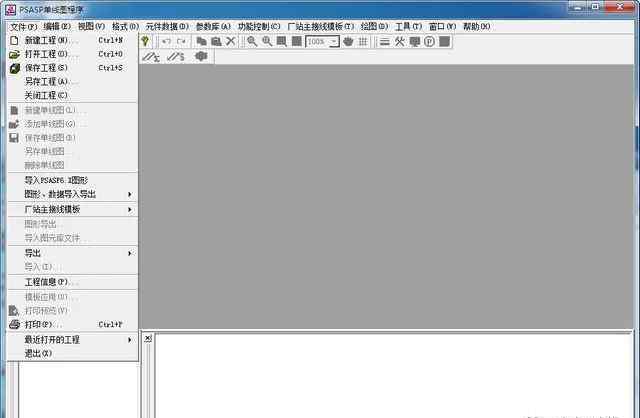The width and height of the screenshot is (640, 418).
Task: Choose 打印(P) with printer icon
Action: tap(73, 325)
